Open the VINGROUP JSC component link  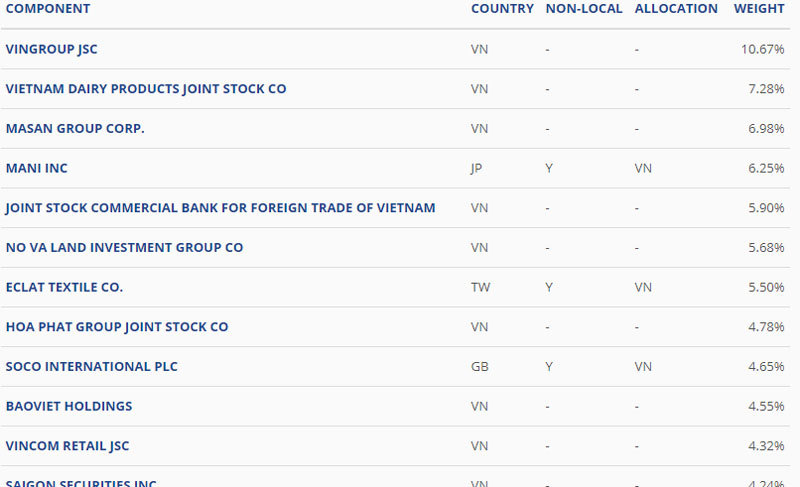click(52, 49)
